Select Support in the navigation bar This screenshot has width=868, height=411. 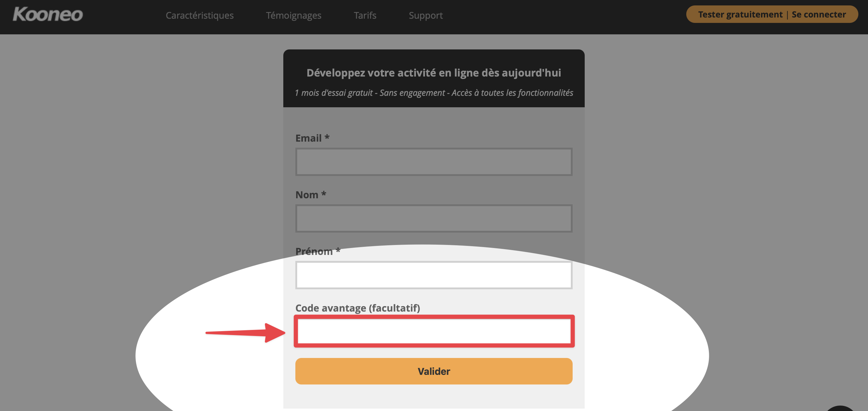tap(426, 15)
